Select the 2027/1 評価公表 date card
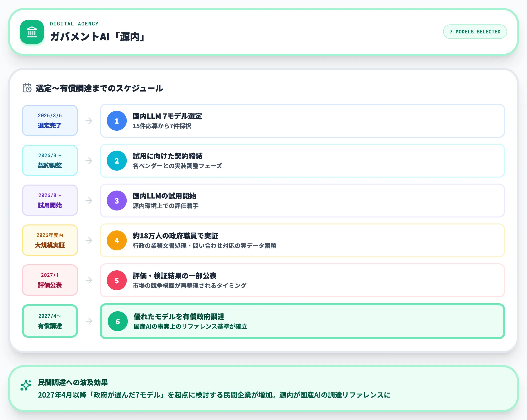The width and height of the screenshot is (527, 420). click(x=50, y=280)
